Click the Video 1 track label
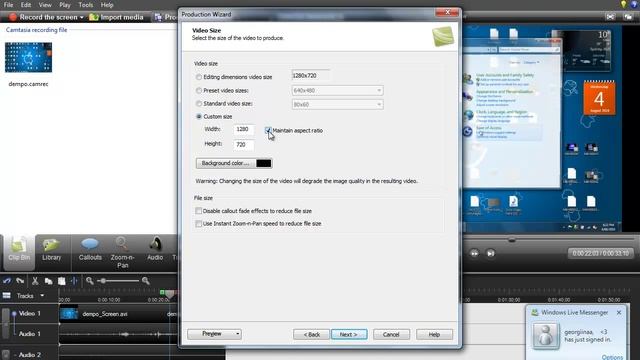640x360 pixels. [30, 313]
